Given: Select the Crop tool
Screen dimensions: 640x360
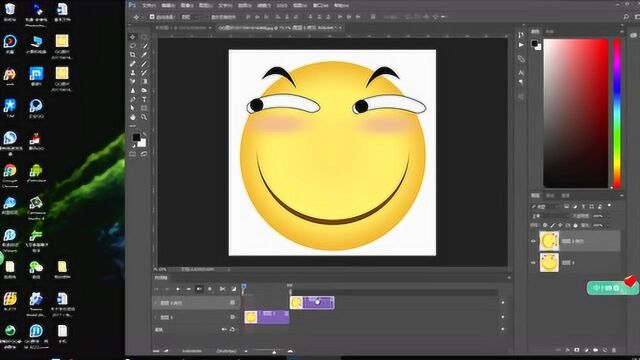Looking at the screenshot, I should point(132,54).
